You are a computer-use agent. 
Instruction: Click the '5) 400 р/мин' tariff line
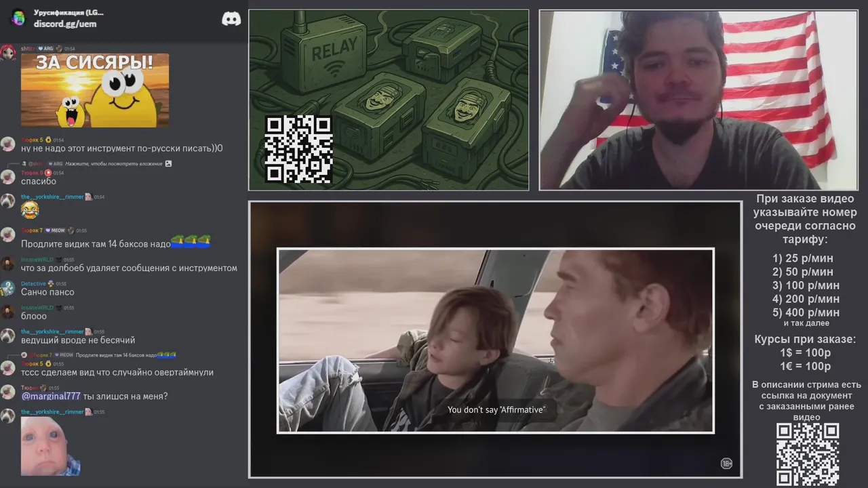coord(806,312)
